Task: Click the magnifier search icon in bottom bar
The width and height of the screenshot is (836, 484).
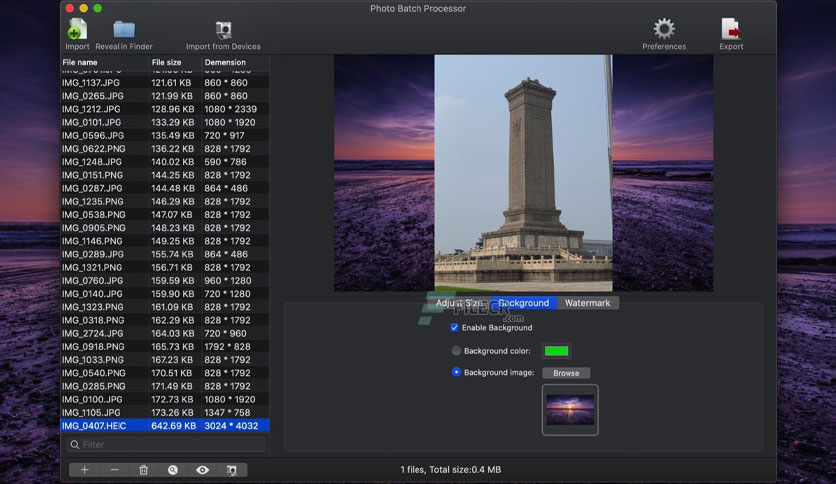Action: 173,470
